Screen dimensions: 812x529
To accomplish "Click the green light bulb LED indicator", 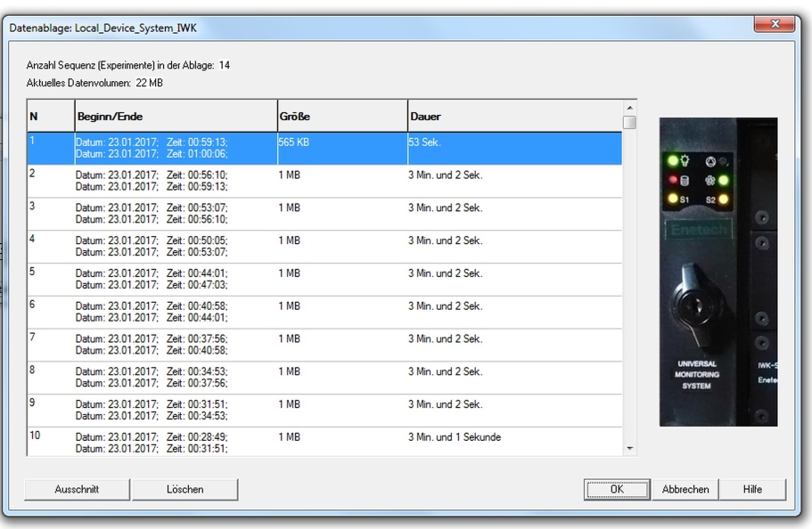I will [672, 161].
